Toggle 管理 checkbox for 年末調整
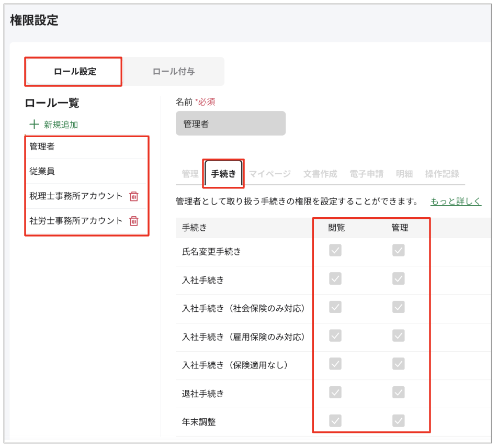The height and width of the screenshot is (448, 498). click(x=398, y=421)
